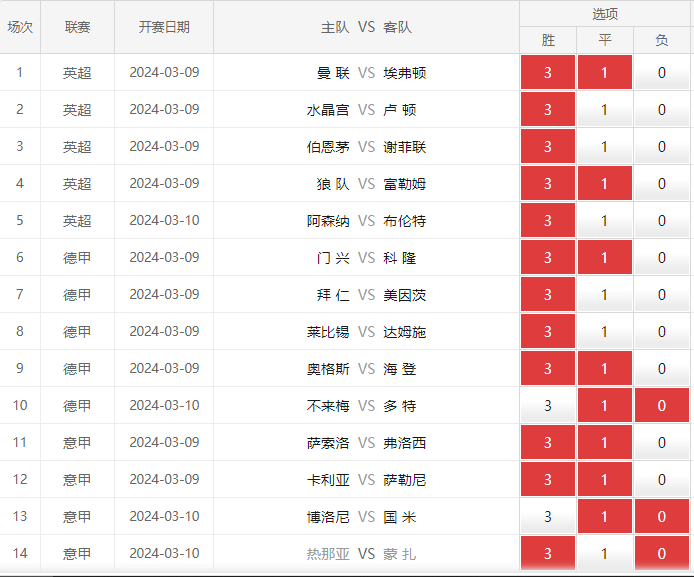Toggle win option 3 for 水晶宫 vs 卢顿
Viewport: 694px width, 577px height.
click(547, 109)
